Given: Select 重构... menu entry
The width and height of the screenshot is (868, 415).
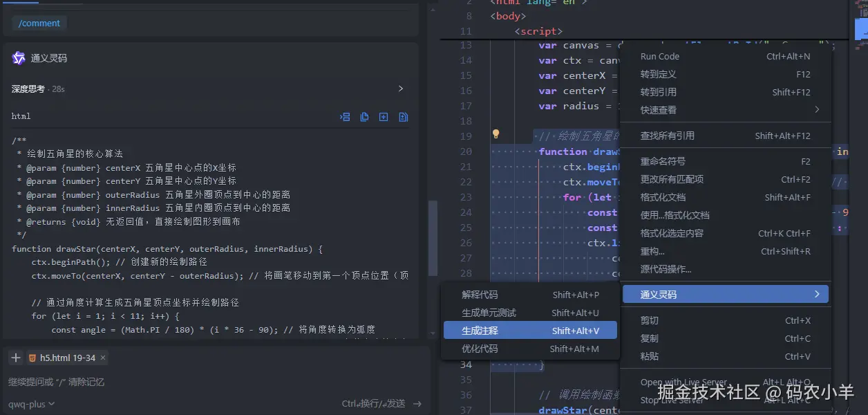Looking at the screenshot, I should pos(725,251).
